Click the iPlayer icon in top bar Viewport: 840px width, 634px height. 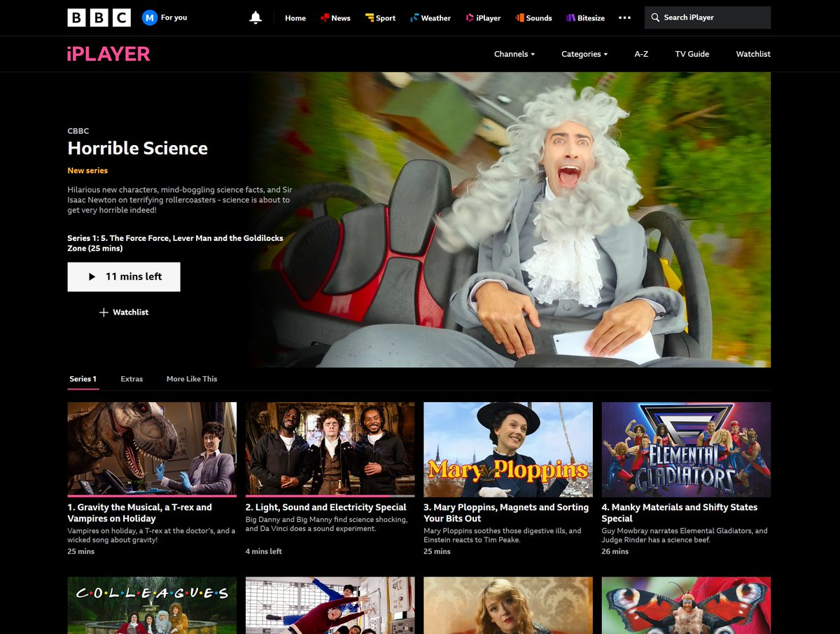(469, 18)
